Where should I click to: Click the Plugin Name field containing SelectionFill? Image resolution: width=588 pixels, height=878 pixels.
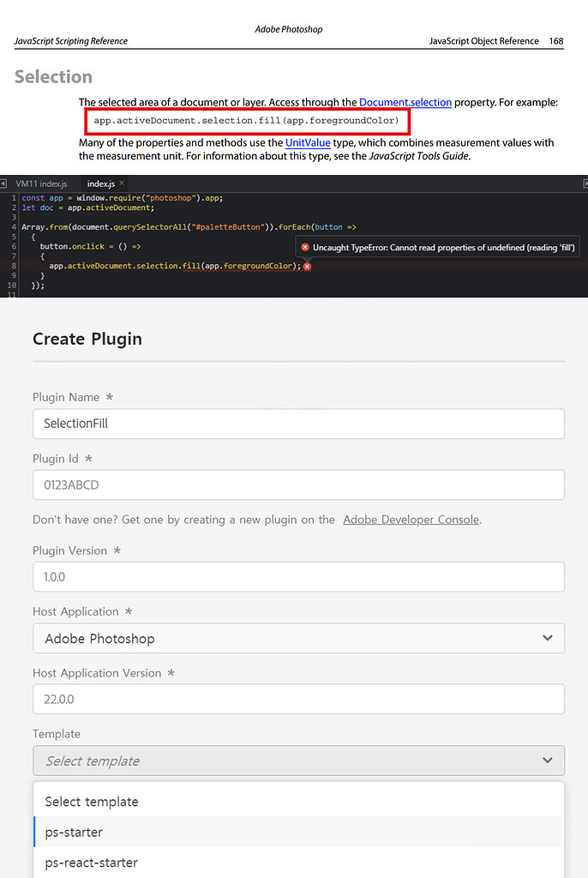click(x=298, y=424)
